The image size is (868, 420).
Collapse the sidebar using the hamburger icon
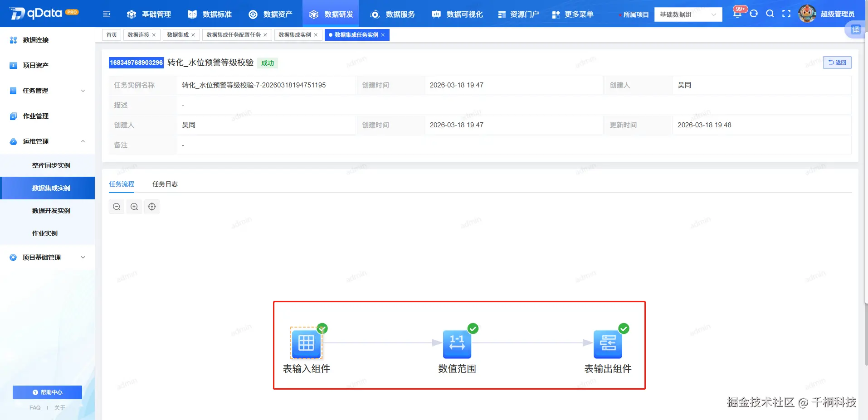pos(106,14)
